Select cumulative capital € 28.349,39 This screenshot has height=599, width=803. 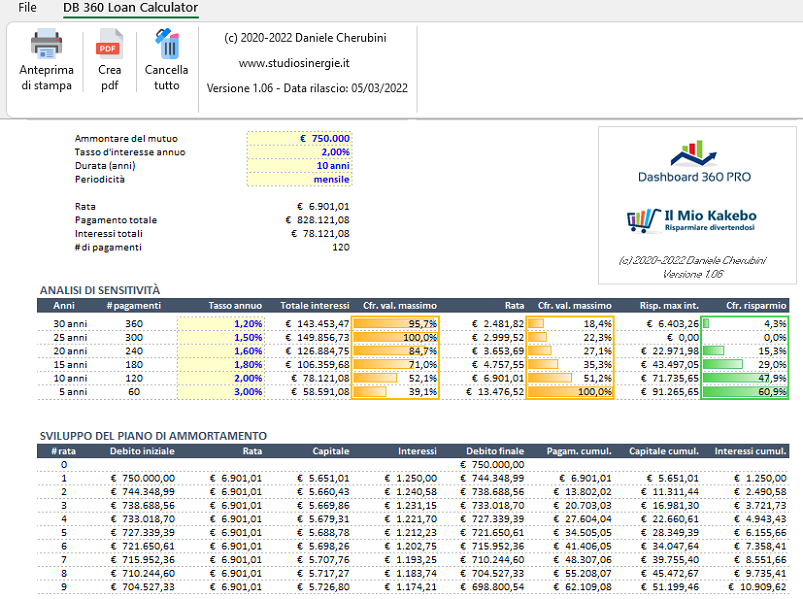pyautogui.click(x=670, y=532)
